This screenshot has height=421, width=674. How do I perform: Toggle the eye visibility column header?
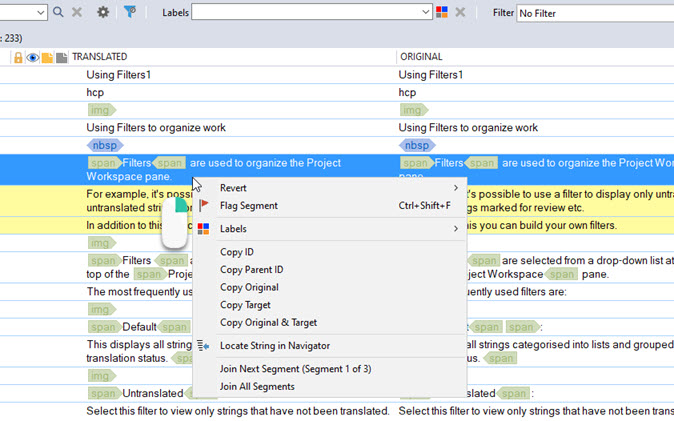[x=32, y=58]
